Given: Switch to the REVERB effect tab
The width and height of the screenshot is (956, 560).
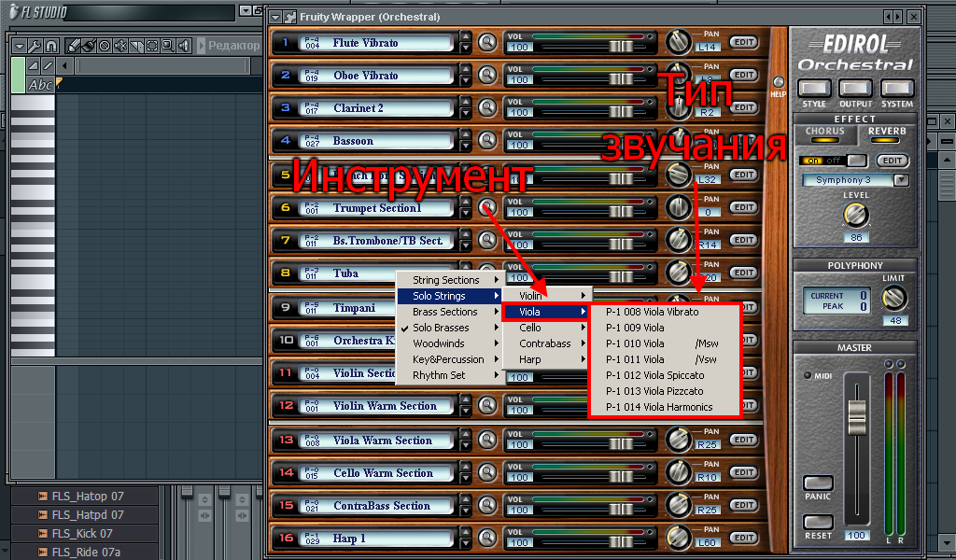Looking at the screenshot, I should (887, 134).
